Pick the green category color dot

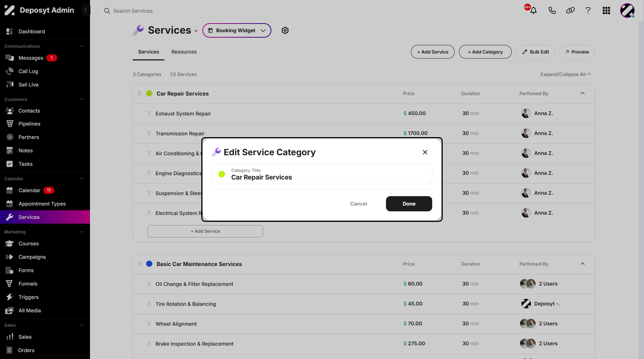[222, 174]
